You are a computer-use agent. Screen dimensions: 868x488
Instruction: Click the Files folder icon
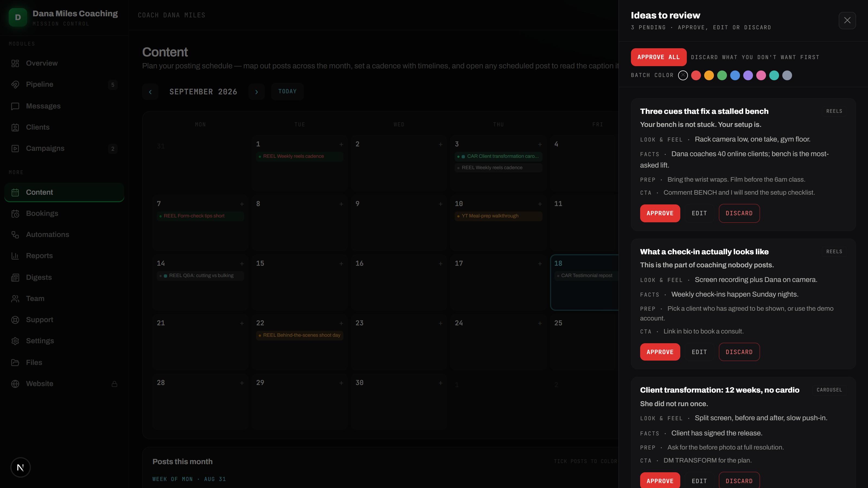click(15, 363)
